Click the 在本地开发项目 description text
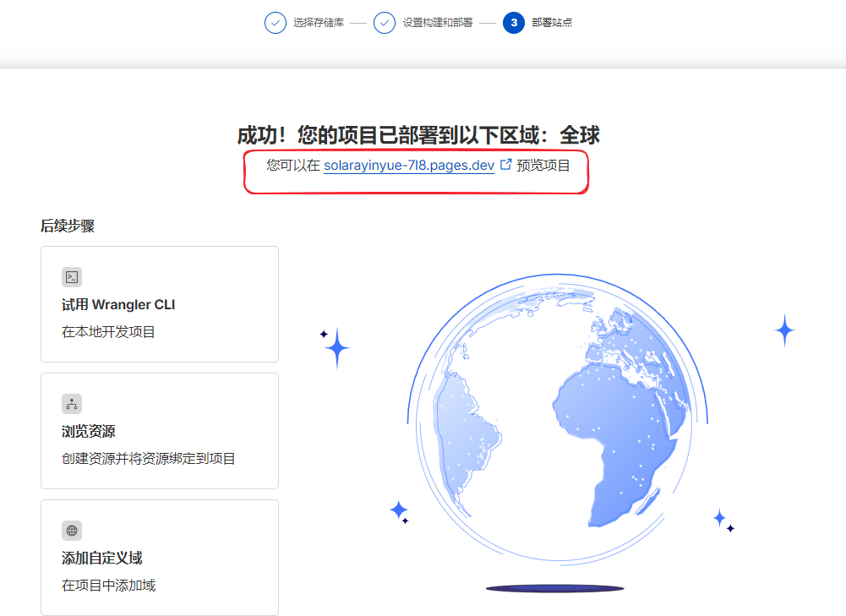 point(108,332)
